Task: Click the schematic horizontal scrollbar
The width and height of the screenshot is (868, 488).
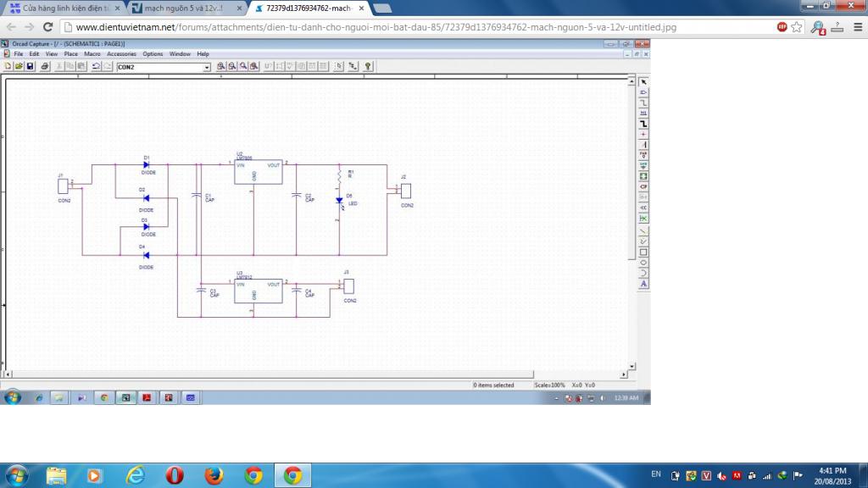Action: (x=315, y=374)
